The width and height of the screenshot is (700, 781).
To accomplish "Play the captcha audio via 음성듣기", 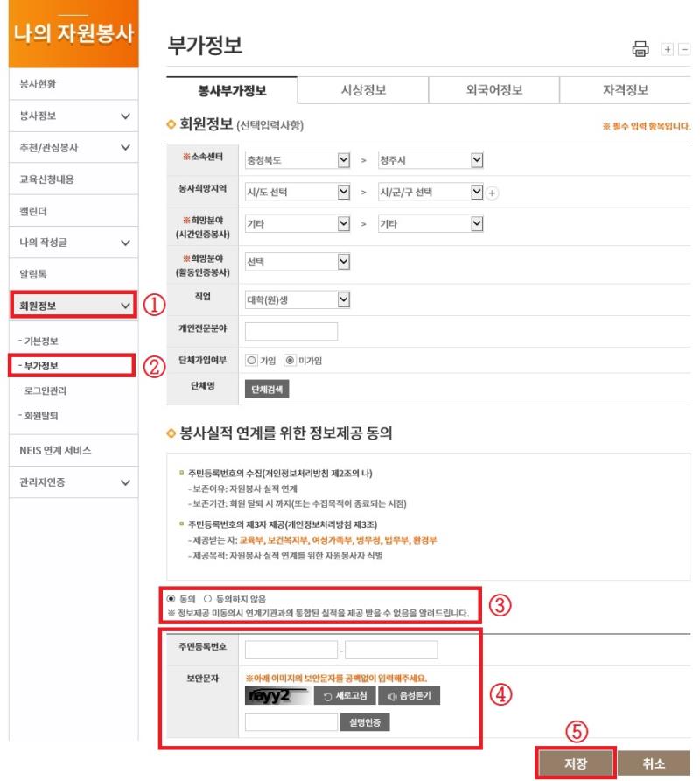I will (409, 696).
